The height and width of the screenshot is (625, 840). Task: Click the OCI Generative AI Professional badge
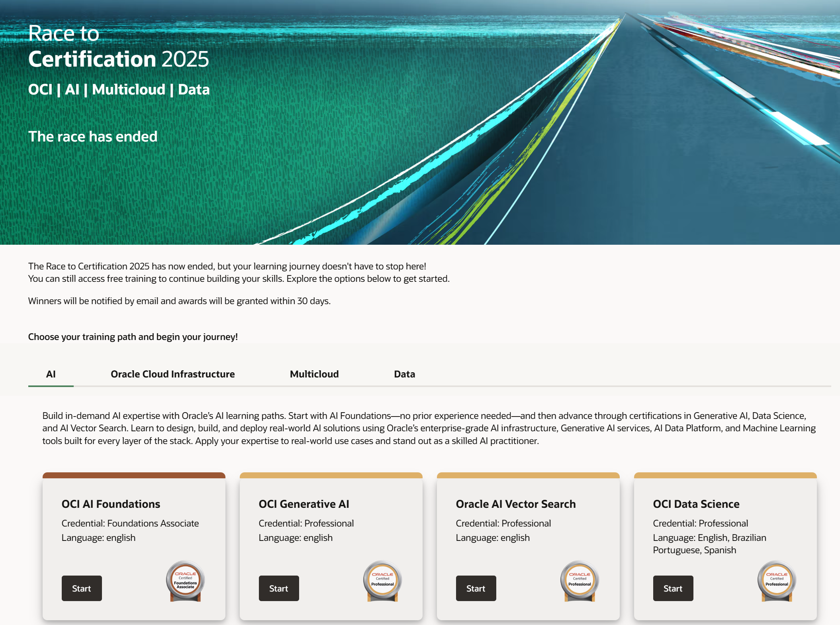point(382,580)
